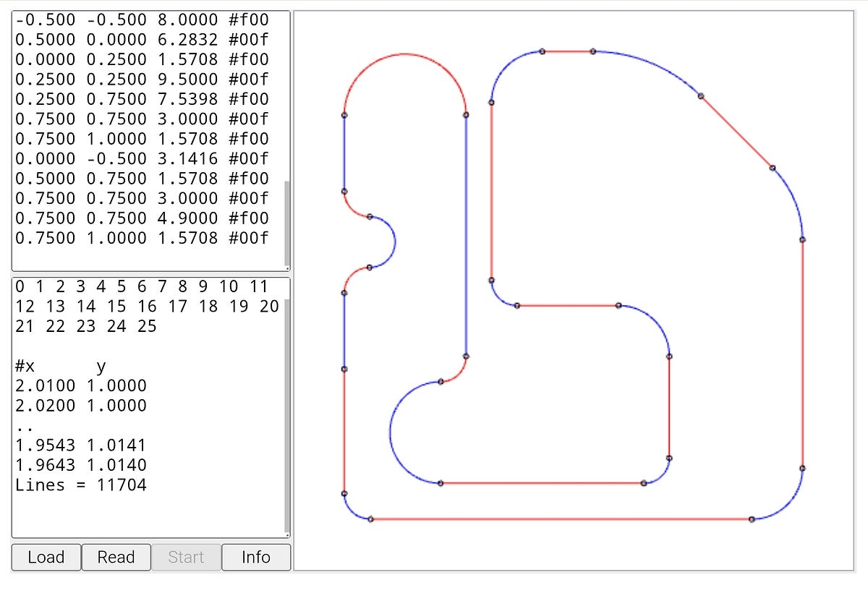Click the node marker on the right vertical red line

click(801, 239)
